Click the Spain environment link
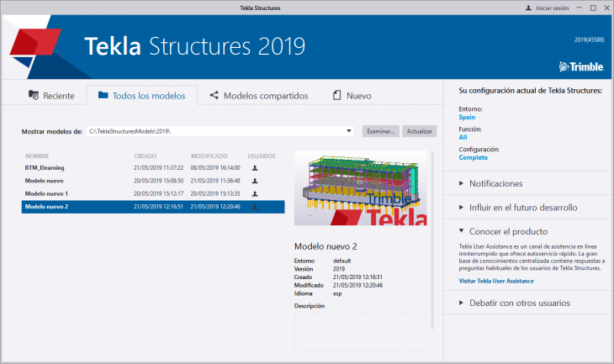The width and height of the screenshot is (614, 364). [x=467, y=117]
